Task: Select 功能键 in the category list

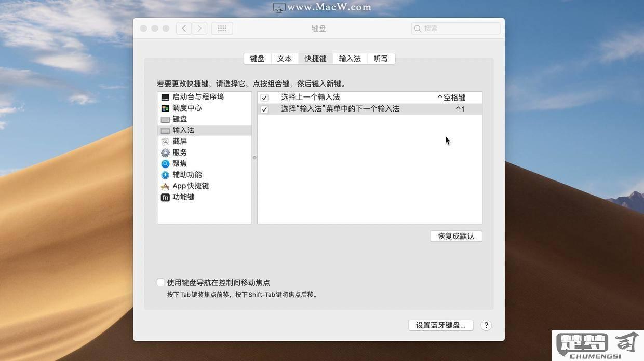Action: click(x=205, y=197)
